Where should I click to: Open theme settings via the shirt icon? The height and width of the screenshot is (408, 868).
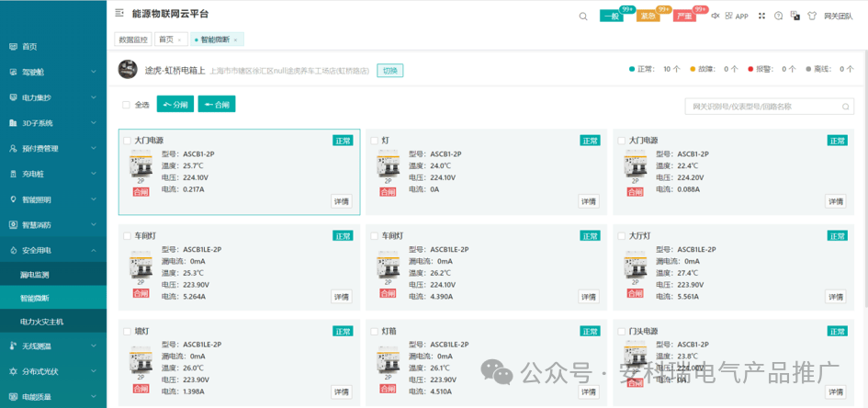[x=812, y=16]
